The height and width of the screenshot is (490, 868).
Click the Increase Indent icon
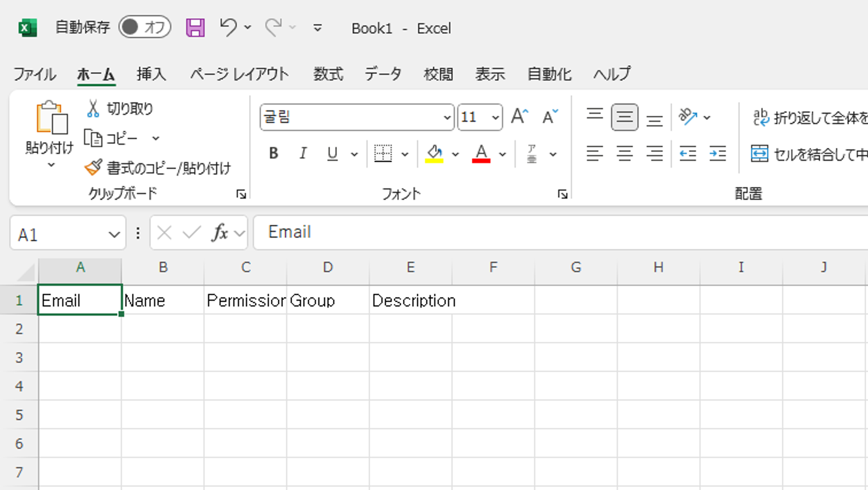point(718,154)
